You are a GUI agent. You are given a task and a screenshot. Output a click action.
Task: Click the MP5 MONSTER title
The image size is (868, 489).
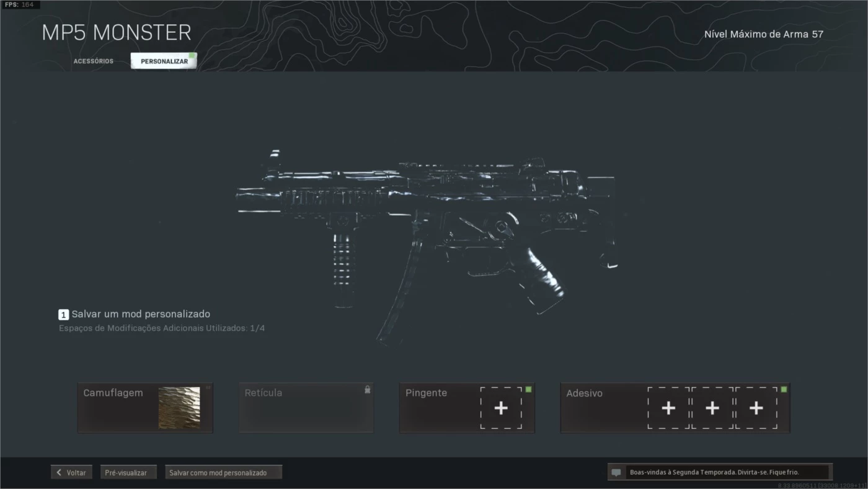coord(117,32)
